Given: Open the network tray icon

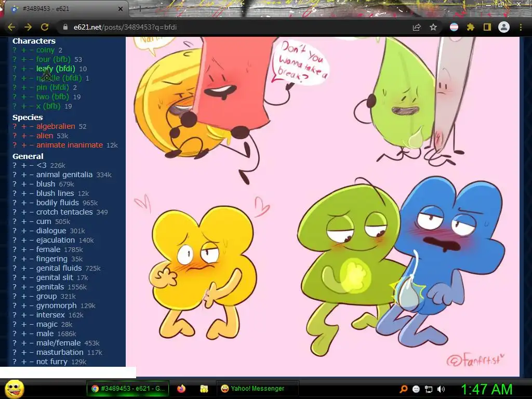Looking at the screenshot, I should point(429,389).
